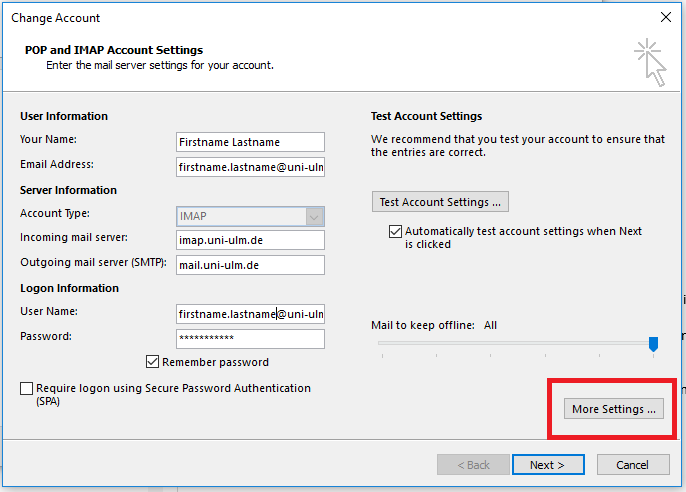Enable Secure Password Authentication (SPA) checkbox
This screenshot has width=686, height=492.
pyautogui.click(x=27, y=388)
